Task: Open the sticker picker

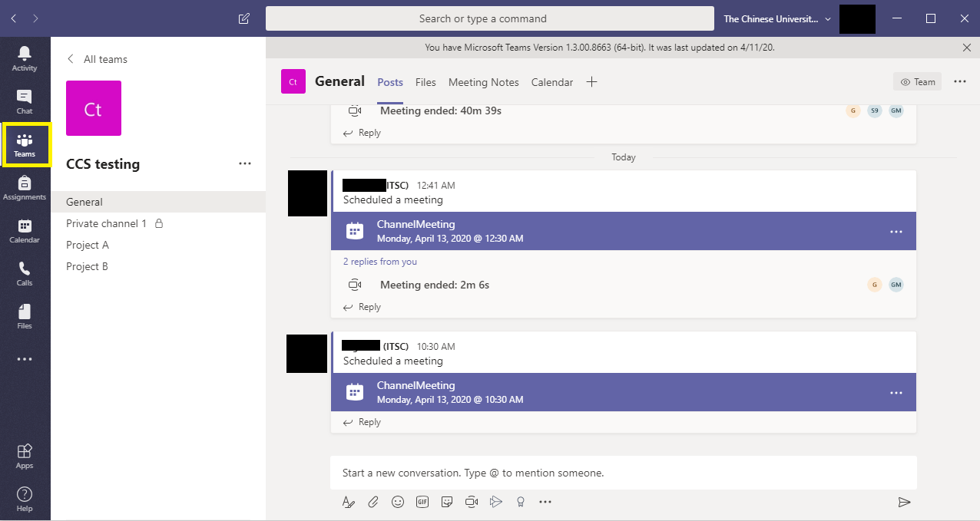Action: 447,502
